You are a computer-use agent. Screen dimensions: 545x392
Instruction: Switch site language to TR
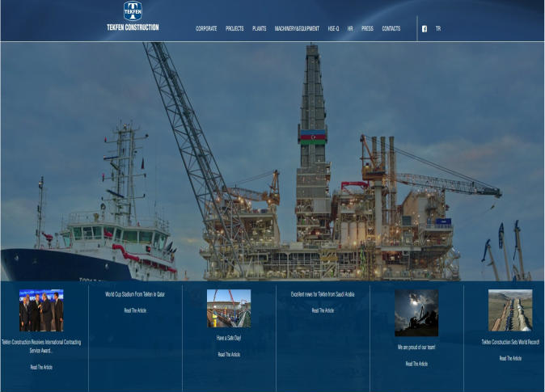(x=438, y=28)
